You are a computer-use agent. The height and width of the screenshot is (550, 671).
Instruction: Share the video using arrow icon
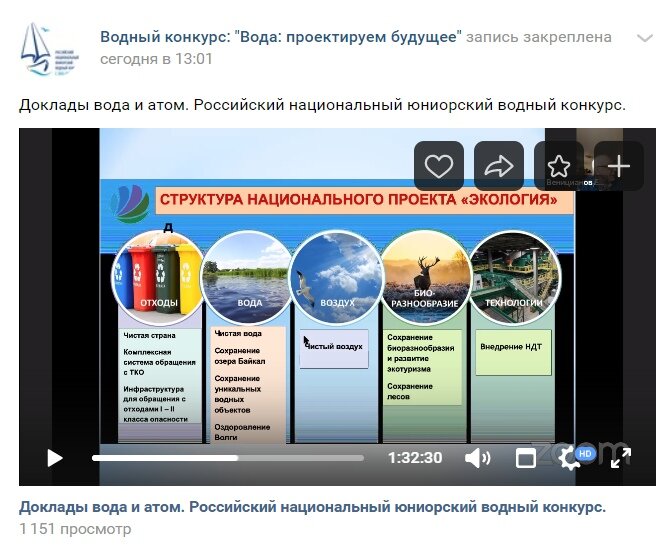pos(499,166)
